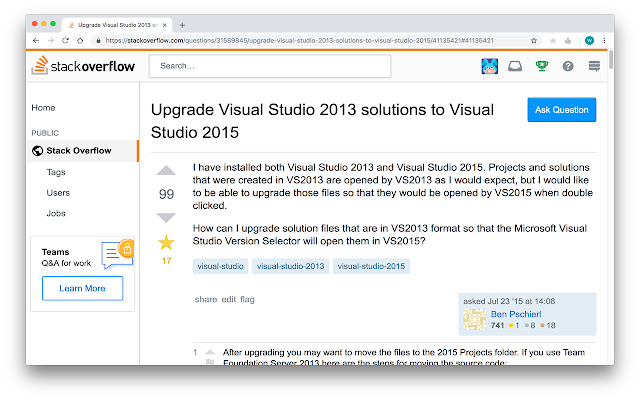The image size is (640, 400).
Task: Click the Learn More button
Action: point(82,288)
